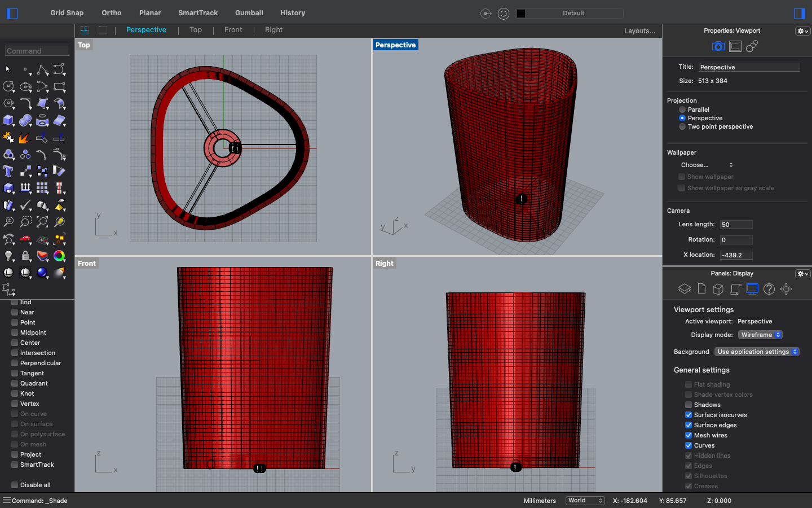Open the Properties panel gear menu
The image size is (812, 508).
pos(802,31)
